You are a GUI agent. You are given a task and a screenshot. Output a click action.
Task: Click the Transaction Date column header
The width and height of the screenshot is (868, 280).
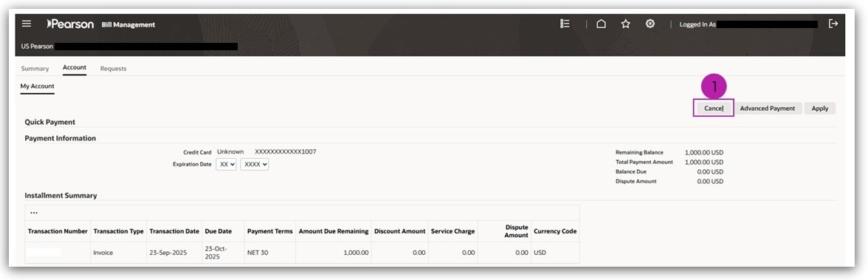pos(174,231)
